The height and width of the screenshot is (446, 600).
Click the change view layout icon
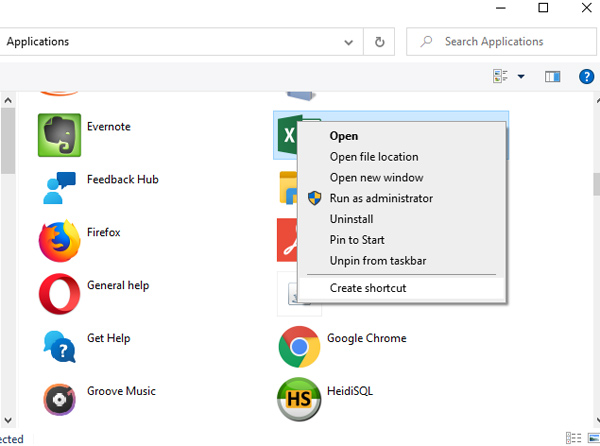[x=500, y=76]
